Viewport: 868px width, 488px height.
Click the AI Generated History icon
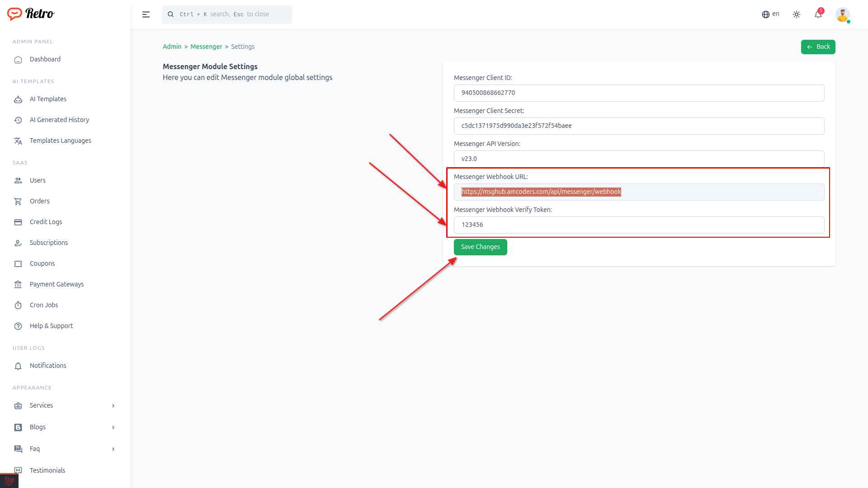(18, 120)
